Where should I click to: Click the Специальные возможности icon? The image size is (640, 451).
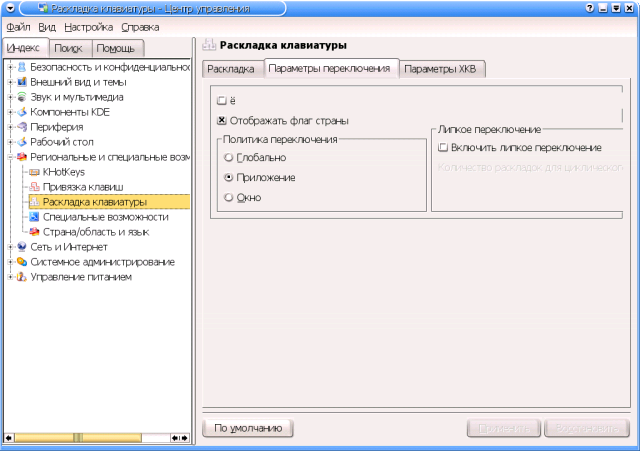click(x=35, y=217)
